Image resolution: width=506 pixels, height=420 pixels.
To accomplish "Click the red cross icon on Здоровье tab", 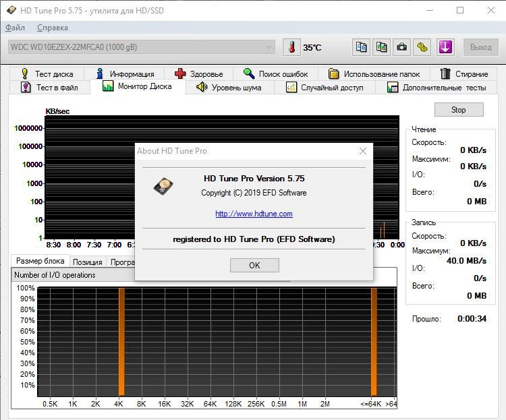I will coord(180,73).
